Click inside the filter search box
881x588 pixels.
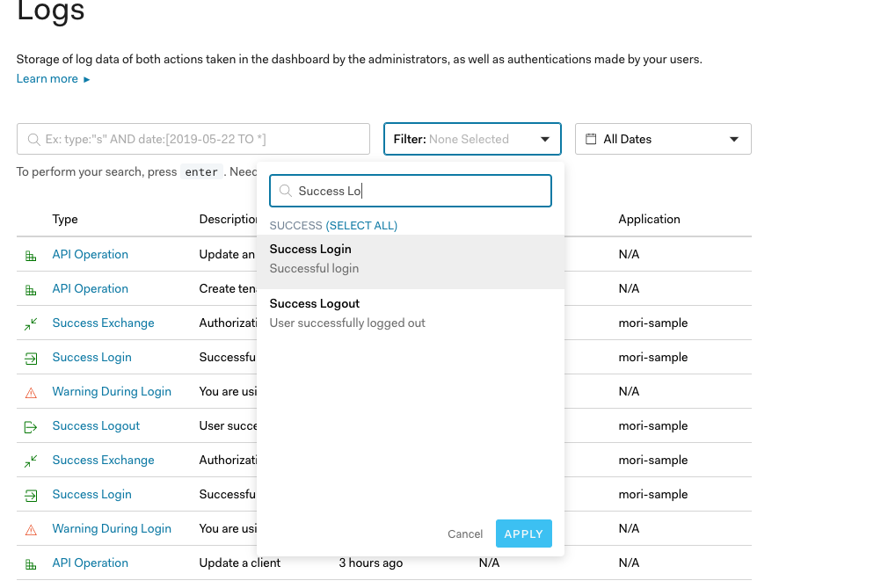pyautogui.click(x=422, y=191)
